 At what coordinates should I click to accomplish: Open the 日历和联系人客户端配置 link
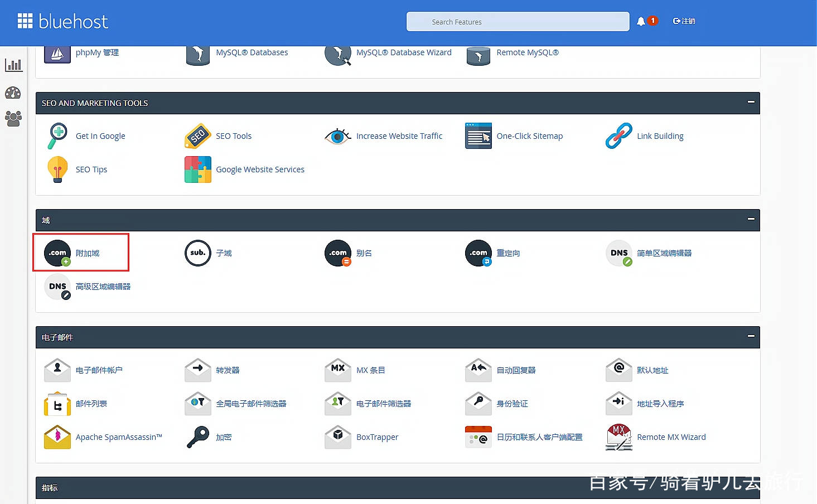(x=539, y=437)
